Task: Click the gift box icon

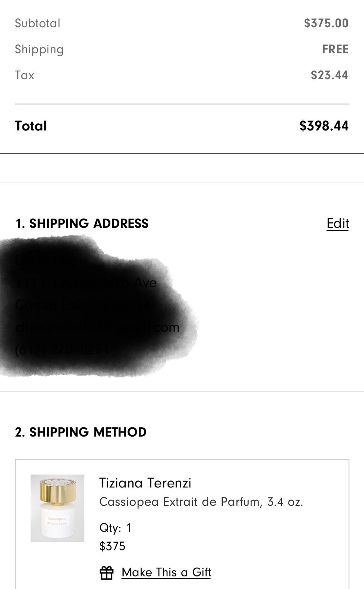Action: tap(107, 572)
